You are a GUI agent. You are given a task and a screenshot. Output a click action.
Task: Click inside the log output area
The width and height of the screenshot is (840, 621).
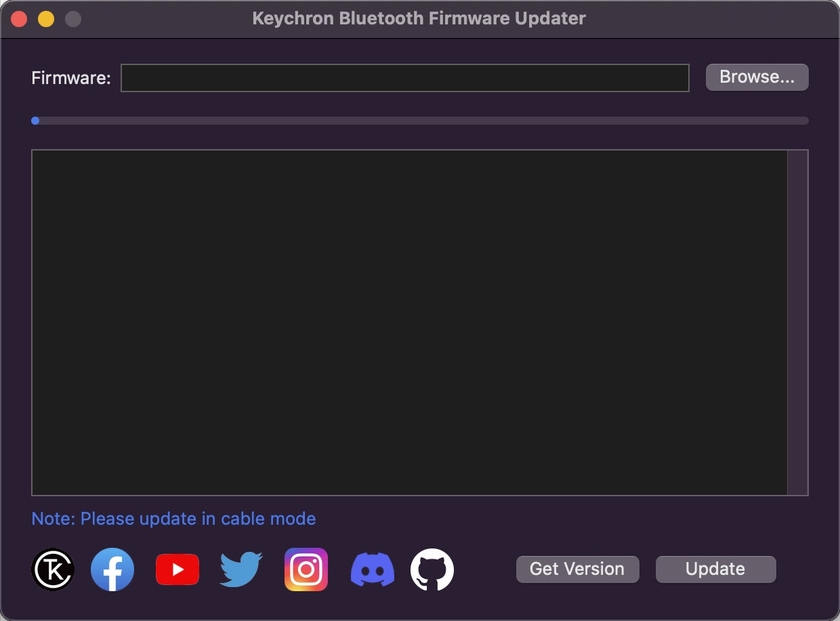click(x=409, y=322)
